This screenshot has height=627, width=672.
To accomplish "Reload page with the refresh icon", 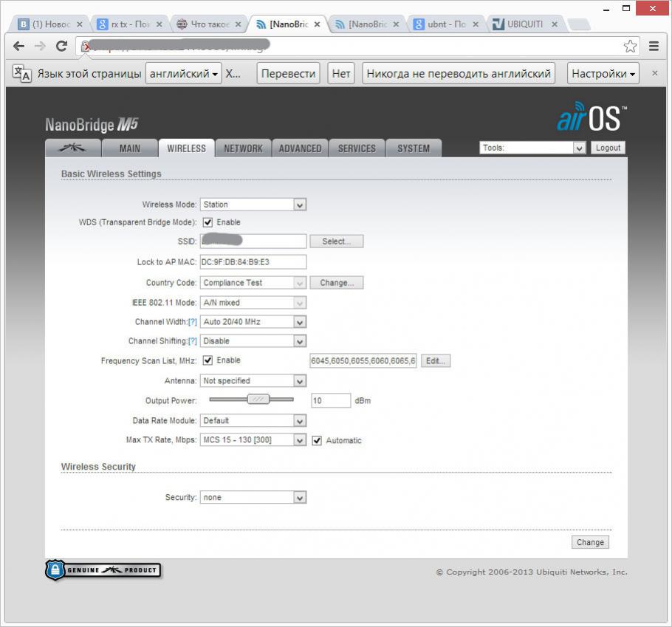I will (x=61, y=47).
